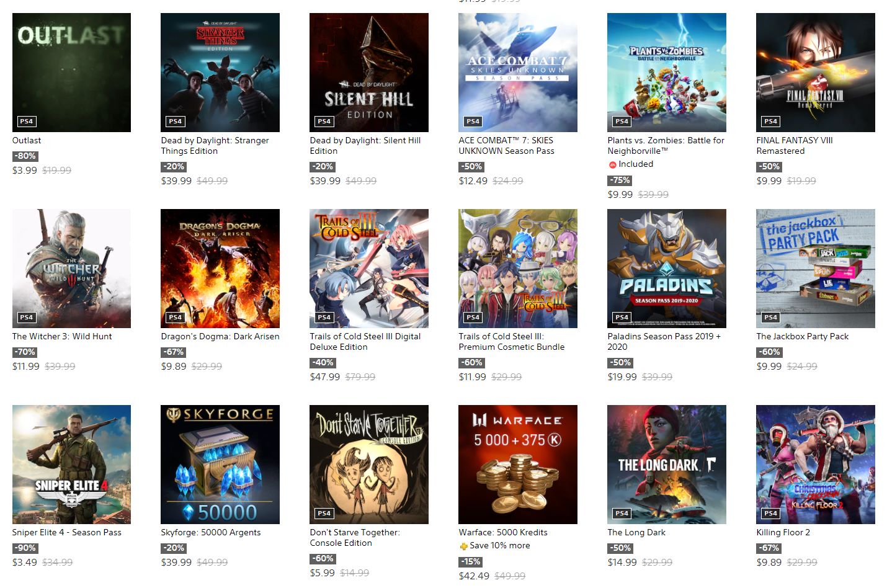
Task: Open Dead by Daylight: Silent Hill Edition title link
Action: click(x=365, y=146)
